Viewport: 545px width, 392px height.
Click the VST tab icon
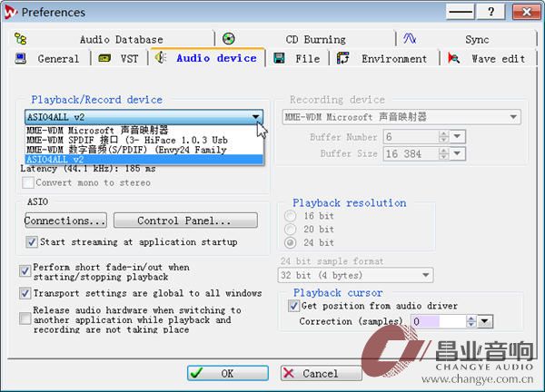pyautogui.click(x=104, y=58)
